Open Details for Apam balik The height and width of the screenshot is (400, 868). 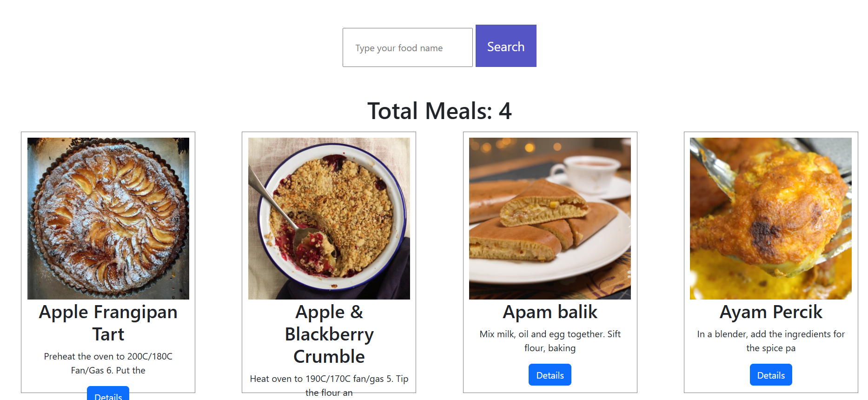tap(550, 375)
